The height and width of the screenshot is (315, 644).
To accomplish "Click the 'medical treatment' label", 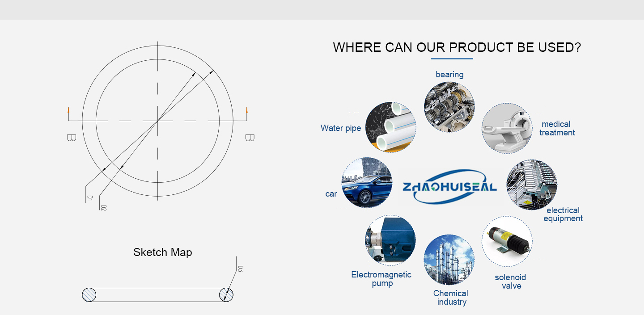I will pos(557,128).
